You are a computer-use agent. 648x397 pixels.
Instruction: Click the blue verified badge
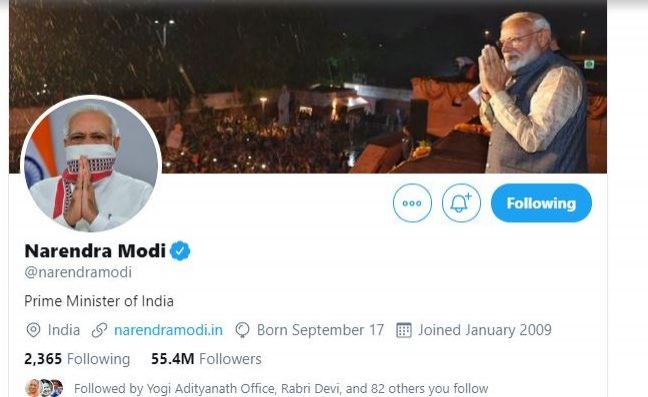click(x=180, y=251)
